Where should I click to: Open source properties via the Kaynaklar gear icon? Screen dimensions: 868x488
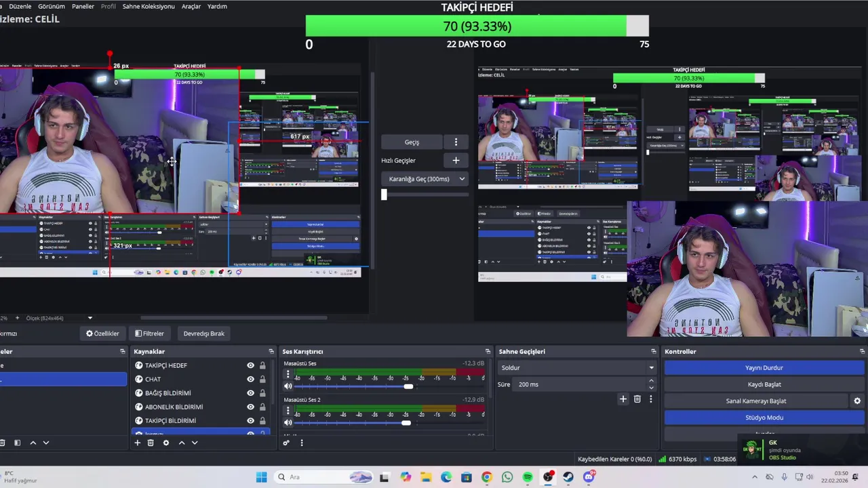[x=165, y=443]
